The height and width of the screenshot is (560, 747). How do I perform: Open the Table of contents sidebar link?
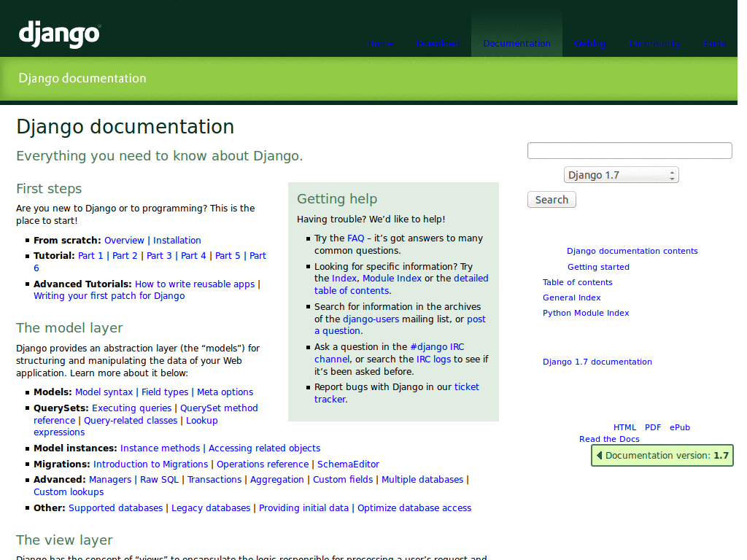click(x=578, y=282)
